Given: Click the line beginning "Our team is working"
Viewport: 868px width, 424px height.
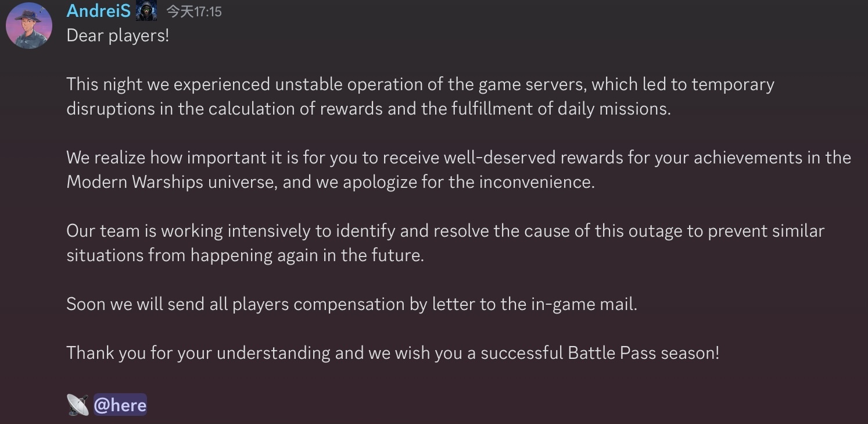Looking at the screenshot, I should 445,231.
